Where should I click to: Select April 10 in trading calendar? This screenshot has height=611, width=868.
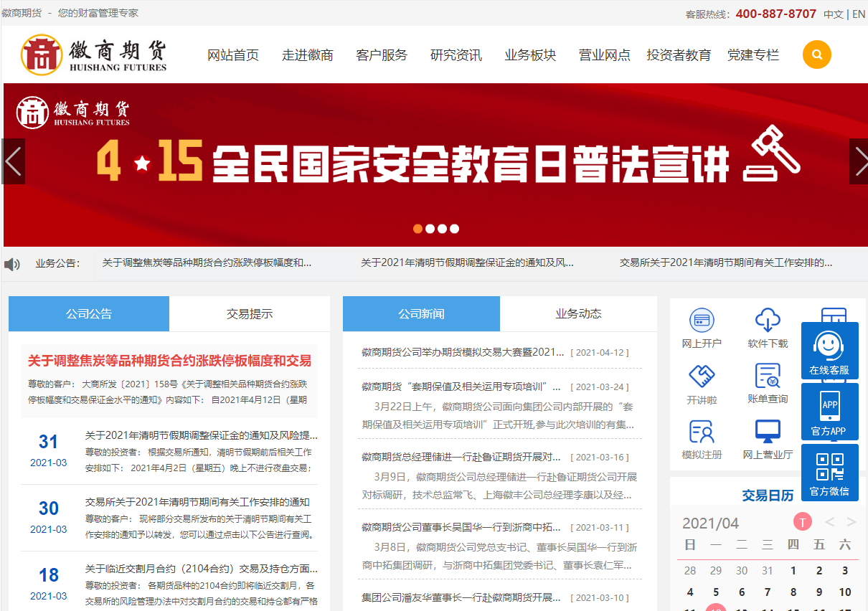[x=845, y=592]
